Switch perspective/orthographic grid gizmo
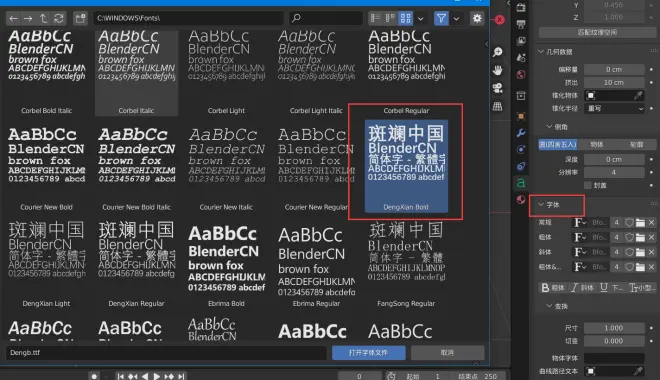 coord(498,106)
